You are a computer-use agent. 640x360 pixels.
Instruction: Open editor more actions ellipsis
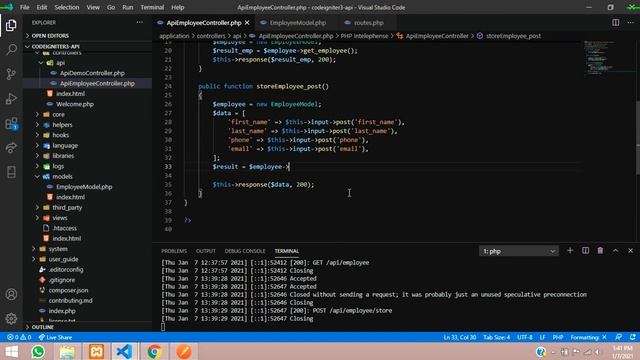point(630,22)
